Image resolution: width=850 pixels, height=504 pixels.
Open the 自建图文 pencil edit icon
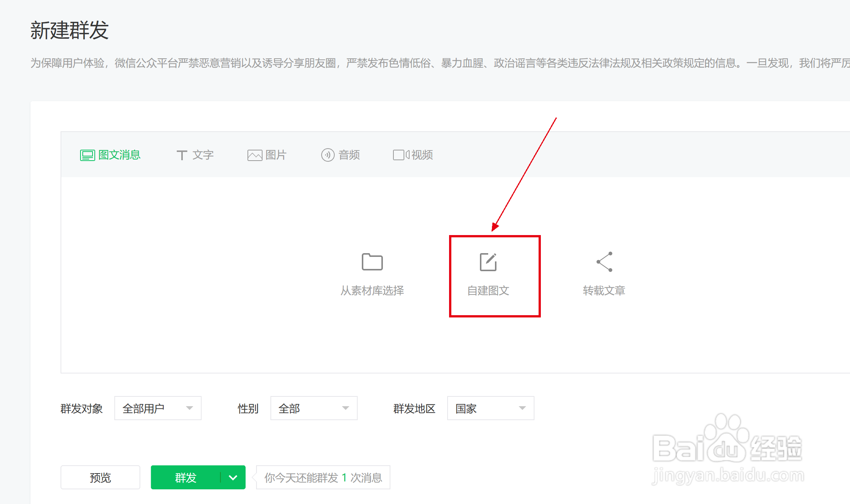(x=488, y=262)
